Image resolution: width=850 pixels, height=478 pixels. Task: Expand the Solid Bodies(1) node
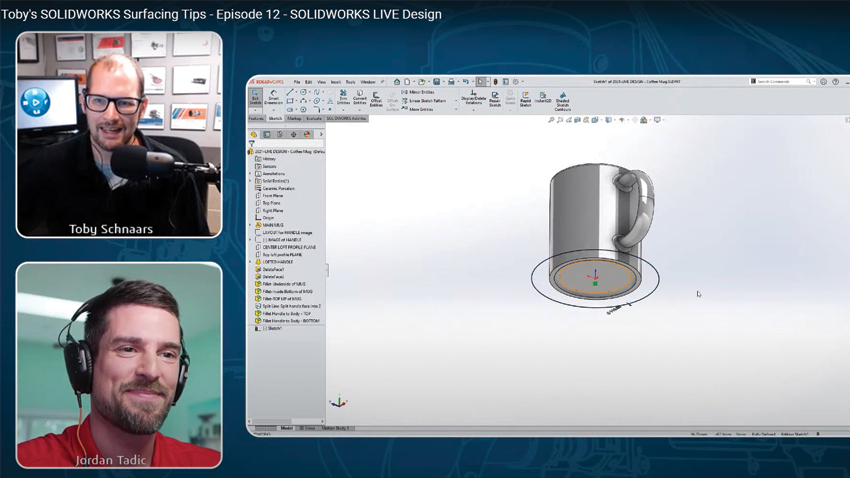pos(250,181)
